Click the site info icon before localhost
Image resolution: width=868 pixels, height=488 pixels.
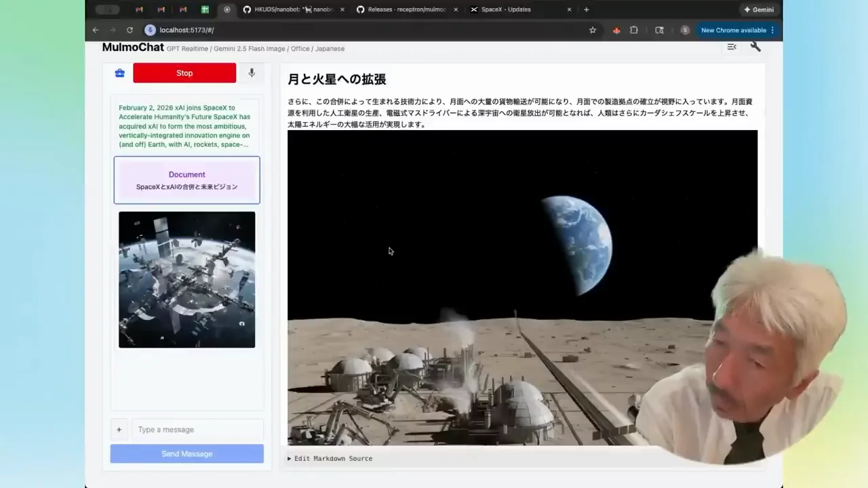(x=151, y=30)
